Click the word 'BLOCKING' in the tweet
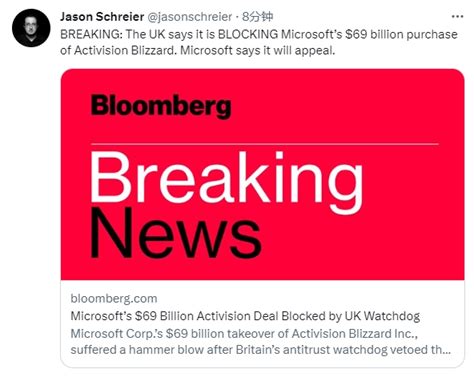 pos(248,34)
